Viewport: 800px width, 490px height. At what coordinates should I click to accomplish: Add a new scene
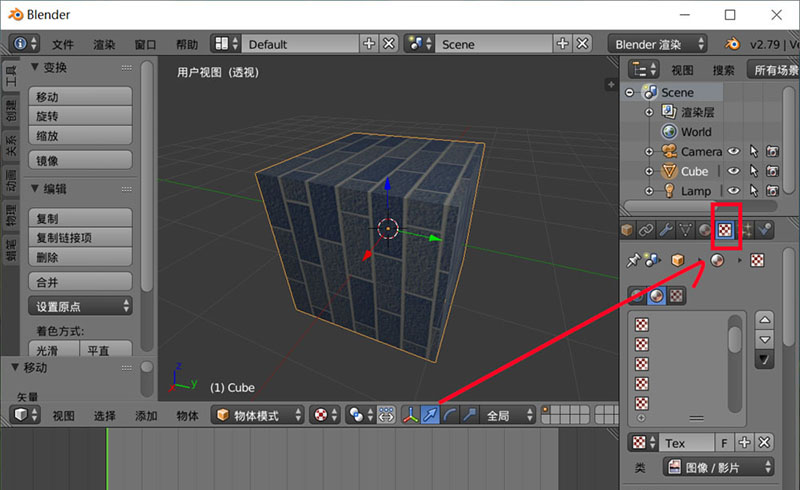coord(563,44)
